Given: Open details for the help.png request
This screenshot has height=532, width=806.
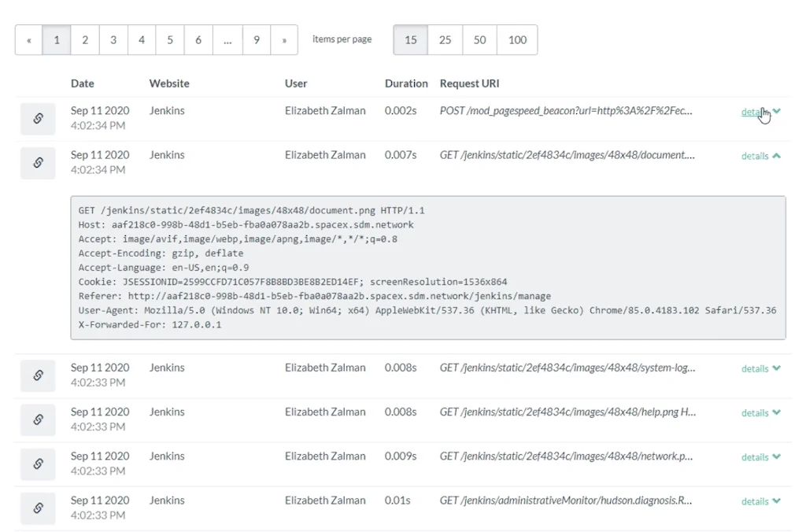Looking at the screenshot, I should tap(757, 412).
